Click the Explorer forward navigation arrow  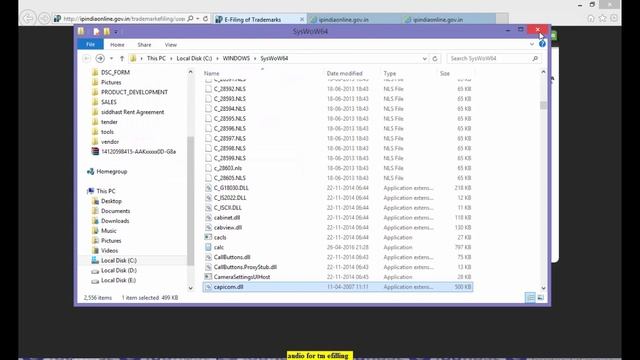100,58
